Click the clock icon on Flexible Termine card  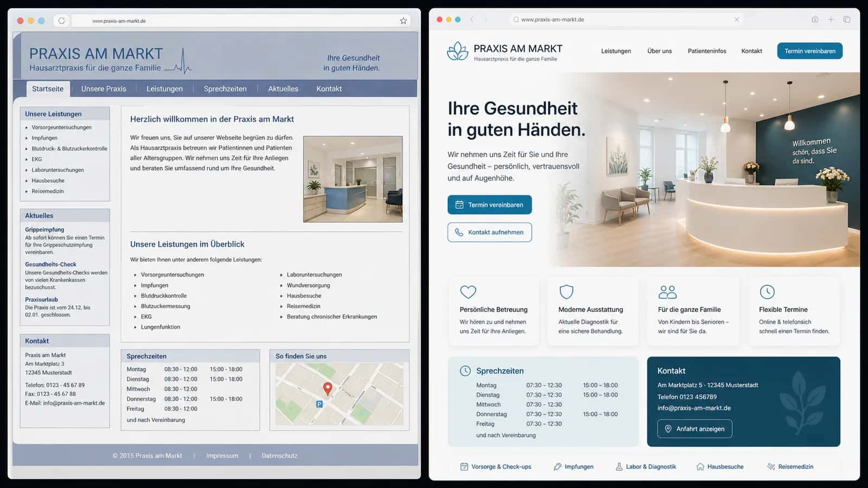tap(767, 292)
